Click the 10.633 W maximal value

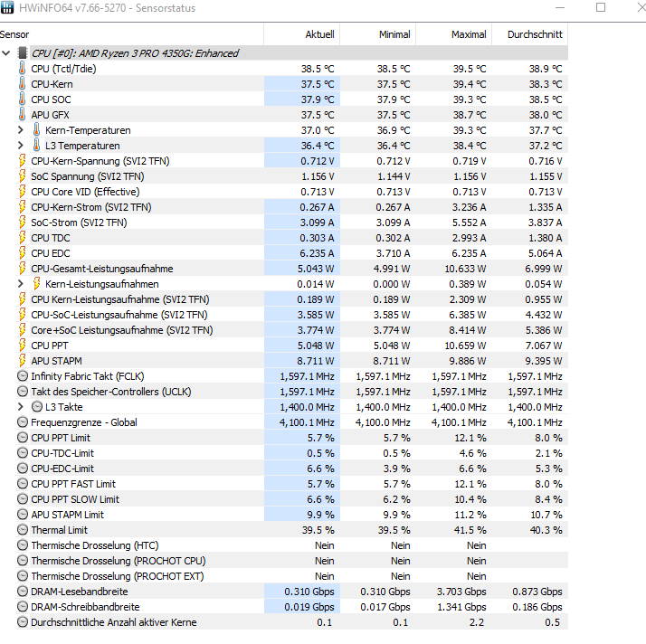point(465,269)
